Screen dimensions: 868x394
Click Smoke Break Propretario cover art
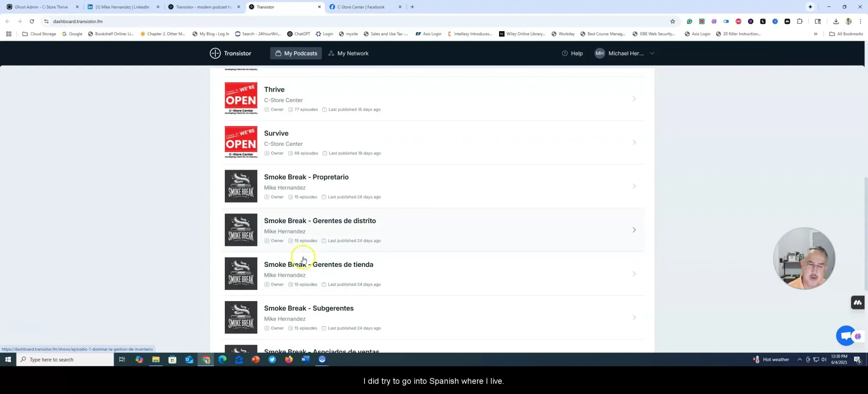241,186
